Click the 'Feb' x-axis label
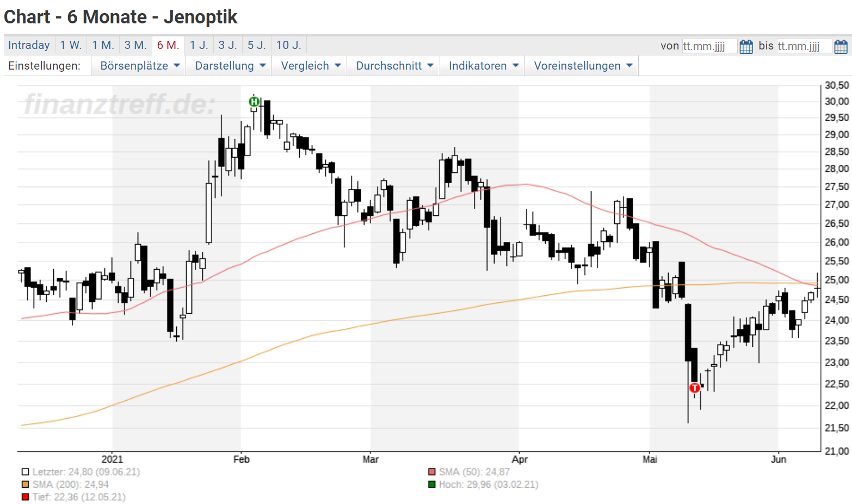 point(241,459)
